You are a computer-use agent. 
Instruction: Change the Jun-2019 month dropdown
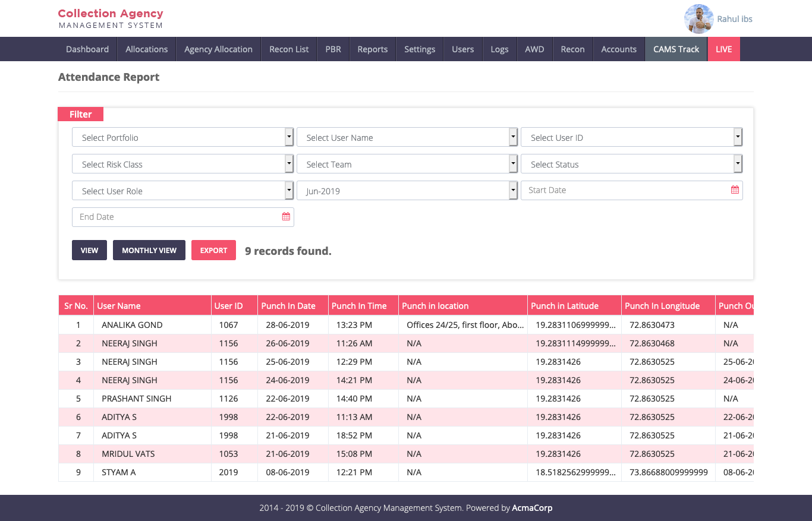(x=407, y=191)
